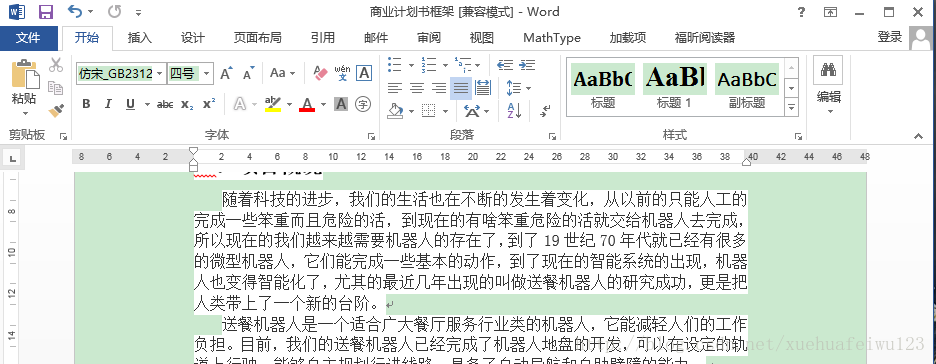Screen dimensions: 936x364
Task: Toggle bold formatting
Action: pyautogui.click(x=86, y=104)
